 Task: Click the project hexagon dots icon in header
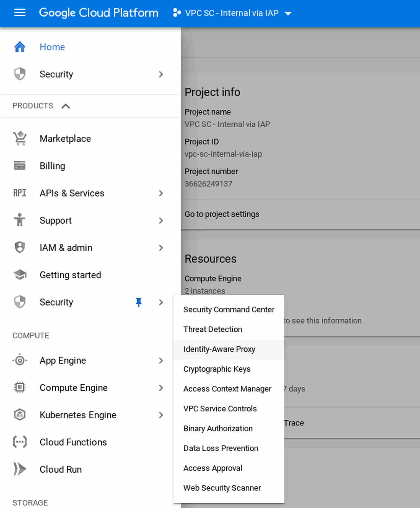point(177,12)
